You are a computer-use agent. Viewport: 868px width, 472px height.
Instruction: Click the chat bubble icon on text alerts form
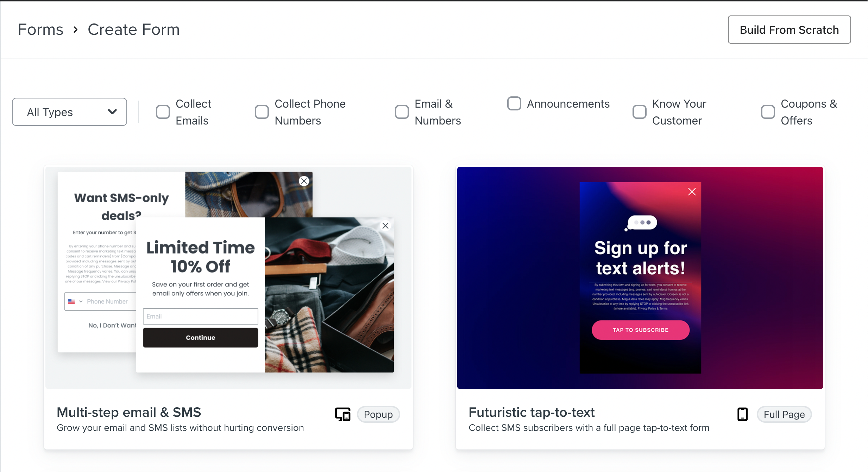(x=640, y=223)
